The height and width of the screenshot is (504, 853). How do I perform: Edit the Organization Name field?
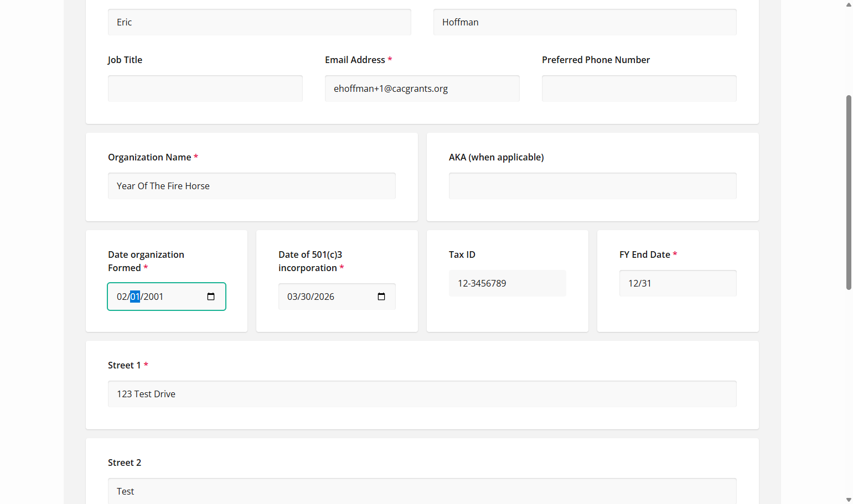point(252,186)
